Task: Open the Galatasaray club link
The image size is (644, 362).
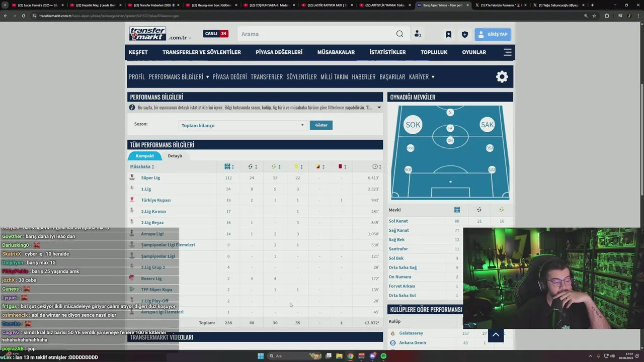Action: [x=411, y=333]
